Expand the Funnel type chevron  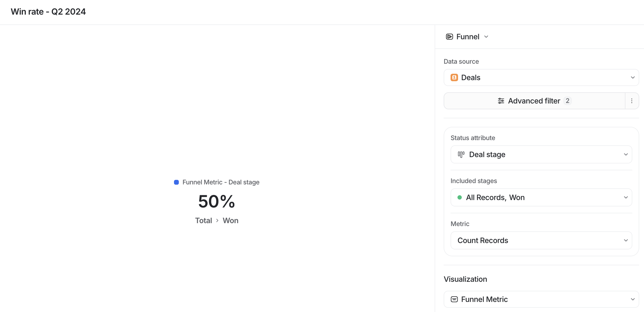[486, 37]
